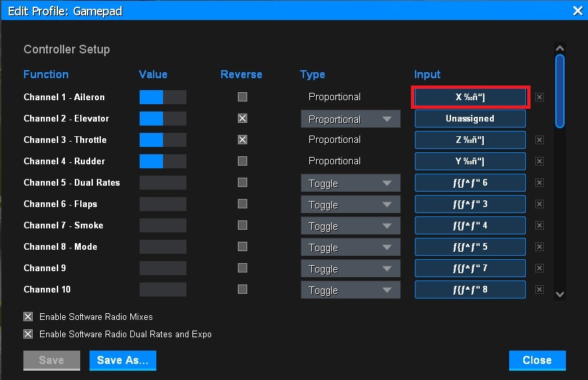This screenshot has height=380, width=588.
Task: Click the Save As... button
Action: (122, 360)
